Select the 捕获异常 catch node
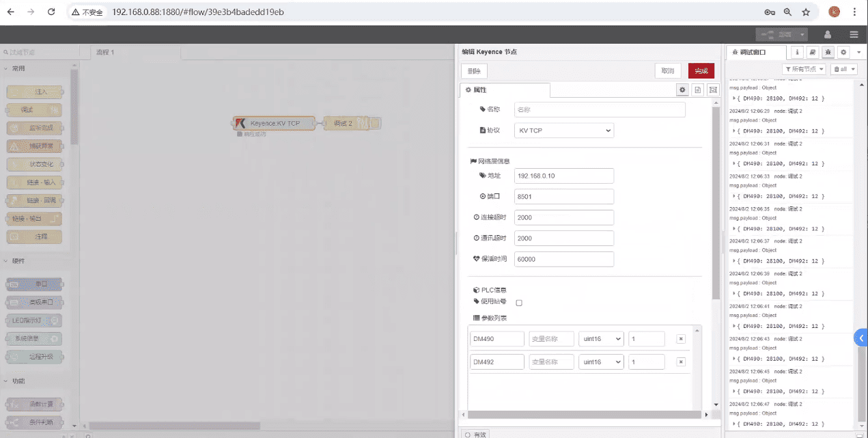This screenshot has height=438, width=868. pos(33,146)
